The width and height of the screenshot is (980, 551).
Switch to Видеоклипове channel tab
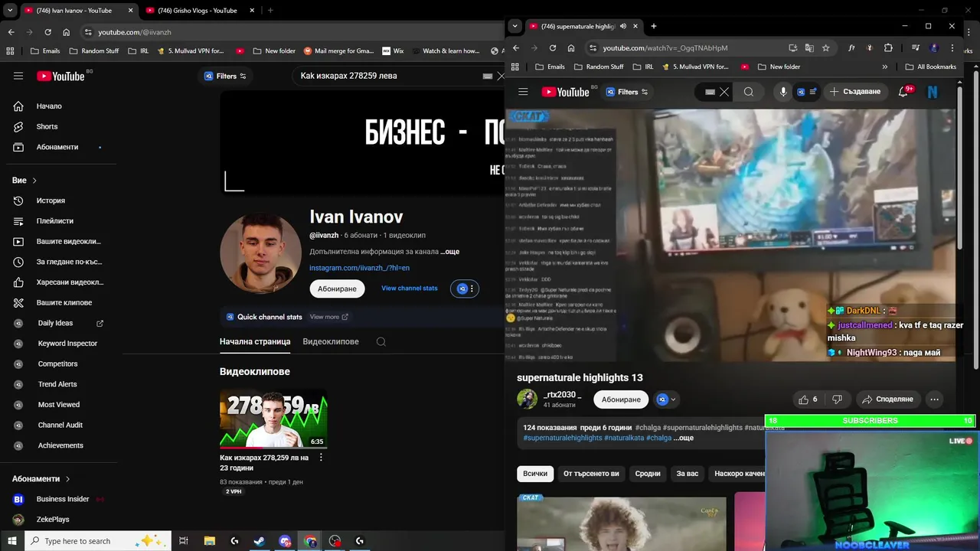click(331, 341)
